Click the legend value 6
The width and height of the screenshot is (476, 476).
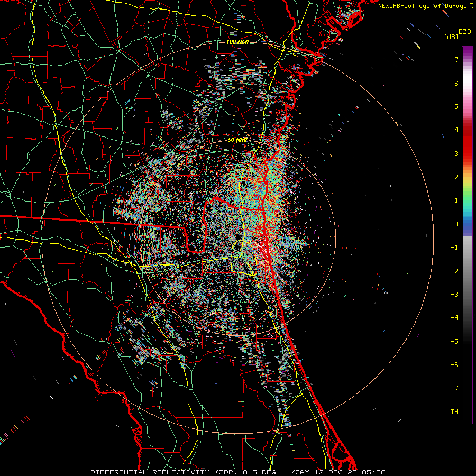pos(456,83)
